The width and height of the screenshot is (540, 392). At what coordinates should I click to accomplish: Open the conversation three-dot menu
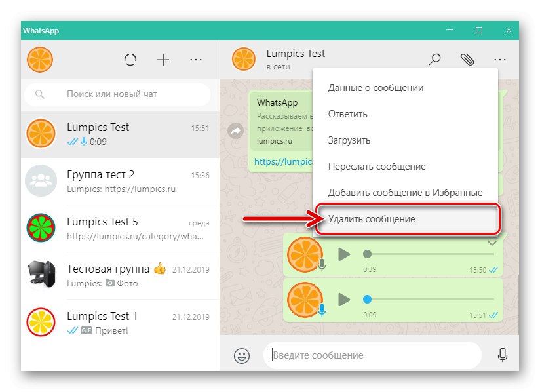(500, 59)
